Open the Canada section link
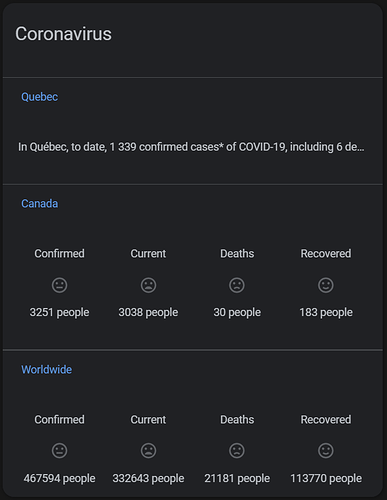This screenshot has width=387, height=500. pos(40,203)
